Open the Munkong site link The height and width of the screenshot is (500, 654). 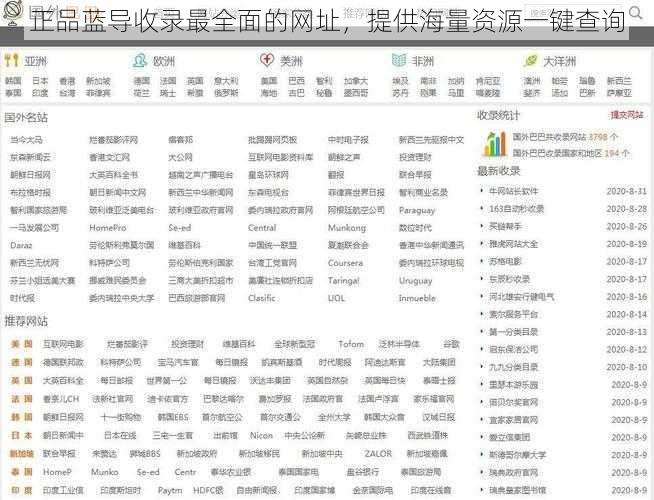[x=347, y=228]
